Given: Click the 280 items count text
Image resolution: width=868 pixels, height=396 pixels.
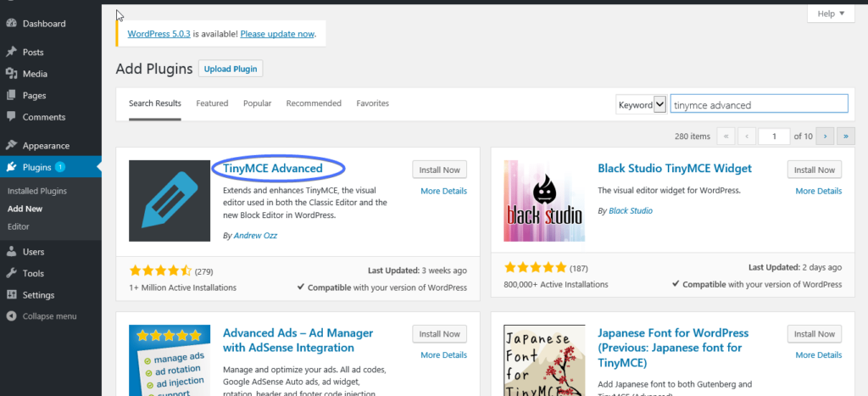Looking at the screenshot, I should click(693, 137).
